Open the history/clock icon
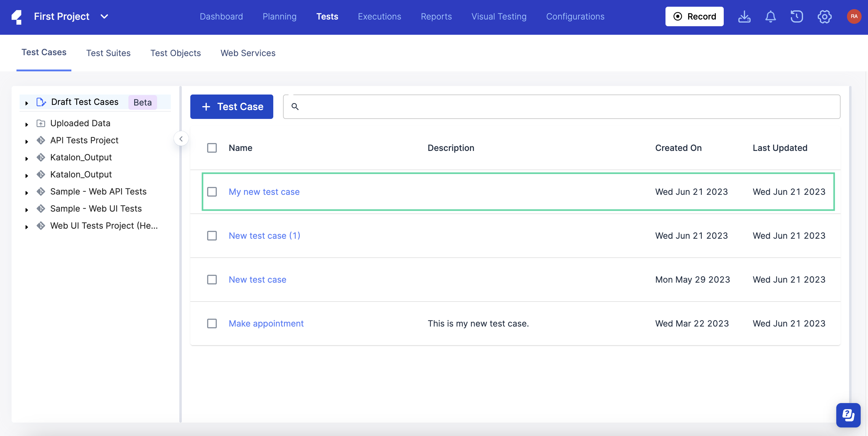 [x=797, y=16]
